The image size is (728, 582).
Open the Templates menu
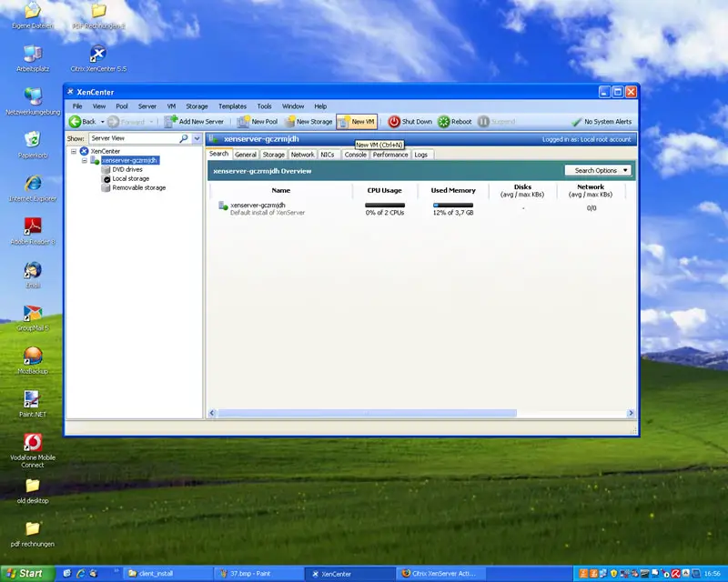[233, 106]
